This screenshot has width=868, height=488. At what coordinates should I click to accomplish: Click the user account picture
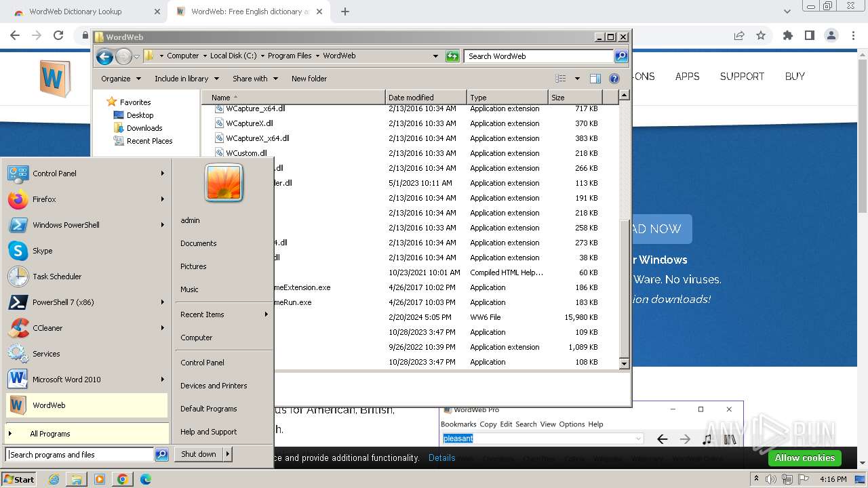click(224, 182)
